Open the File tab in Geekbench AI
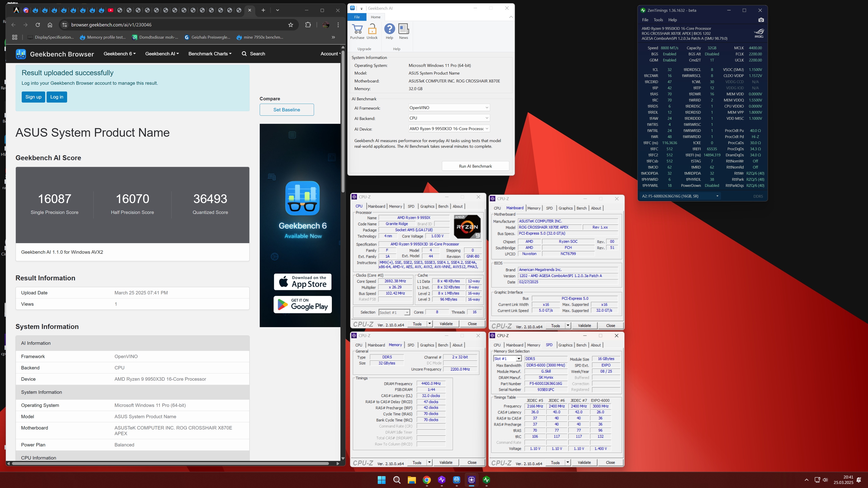The image size is (868, 488). pyautogui.click(x=357, y=17)
